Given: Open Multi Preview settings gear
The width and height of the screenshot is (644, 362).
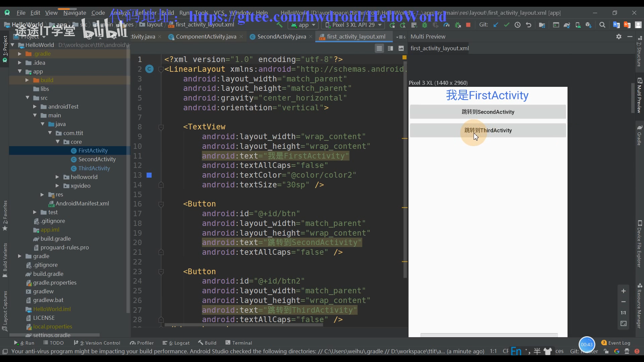Looking at the screenshot, I should pos(619,37).
